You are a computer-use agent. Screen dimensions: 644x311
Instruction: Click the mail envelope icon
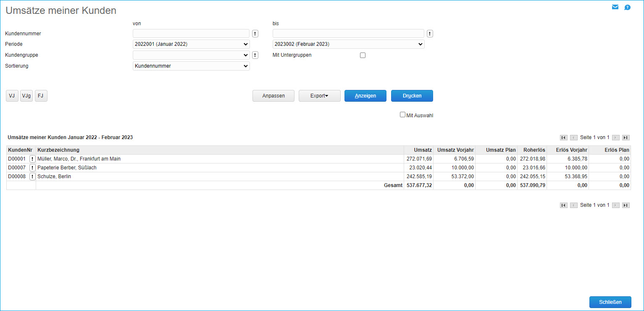click(x=615, y=7)
